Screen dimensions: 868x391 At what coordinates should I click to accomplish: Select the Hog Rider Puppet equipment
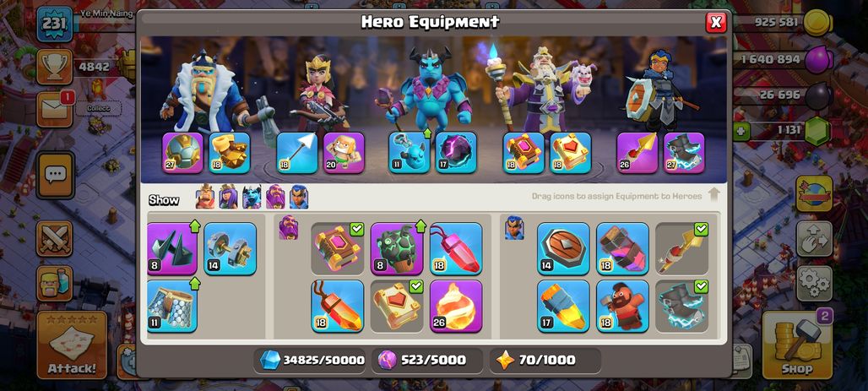[622, 306]
